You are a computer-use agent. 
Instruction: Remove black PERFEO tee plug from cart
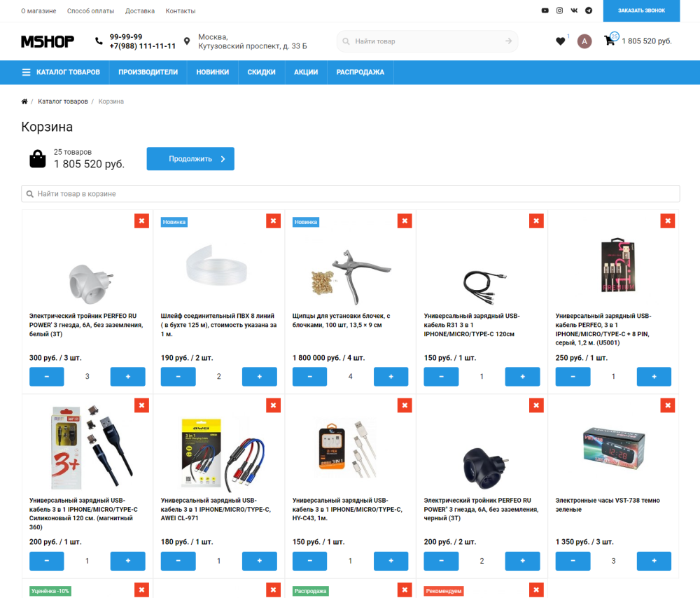(x=536, y=405)
